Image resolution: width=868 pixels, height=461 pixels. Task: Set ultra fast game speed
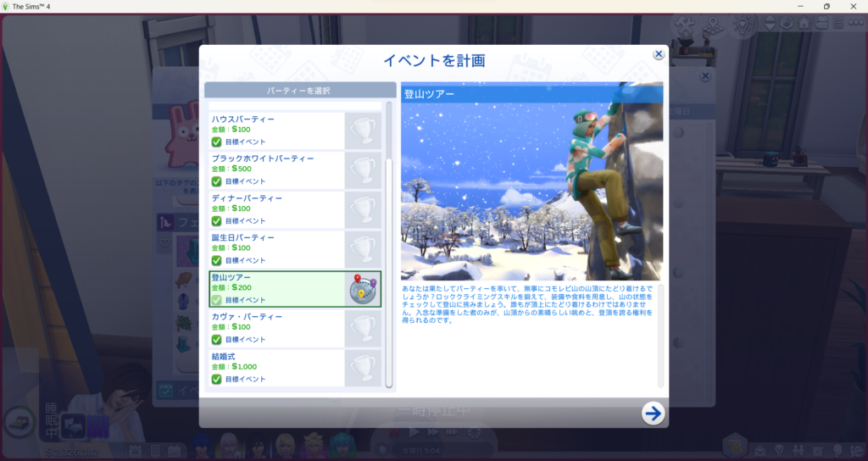453,432
